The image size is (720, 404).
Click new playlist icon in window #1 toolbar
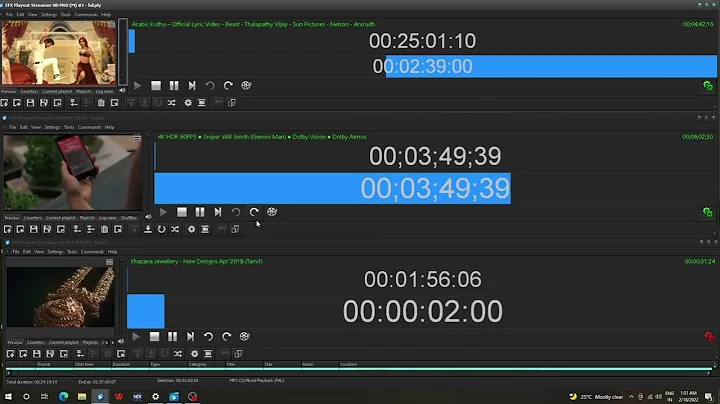point(5,103)
